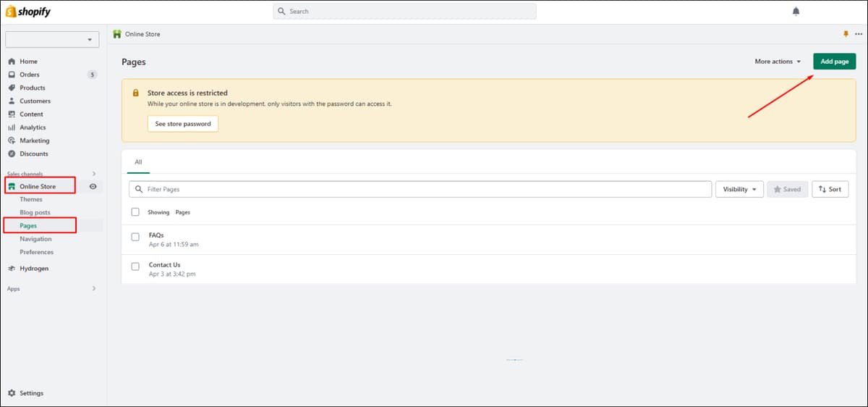Open the store selector dropdown

point(52,40)
